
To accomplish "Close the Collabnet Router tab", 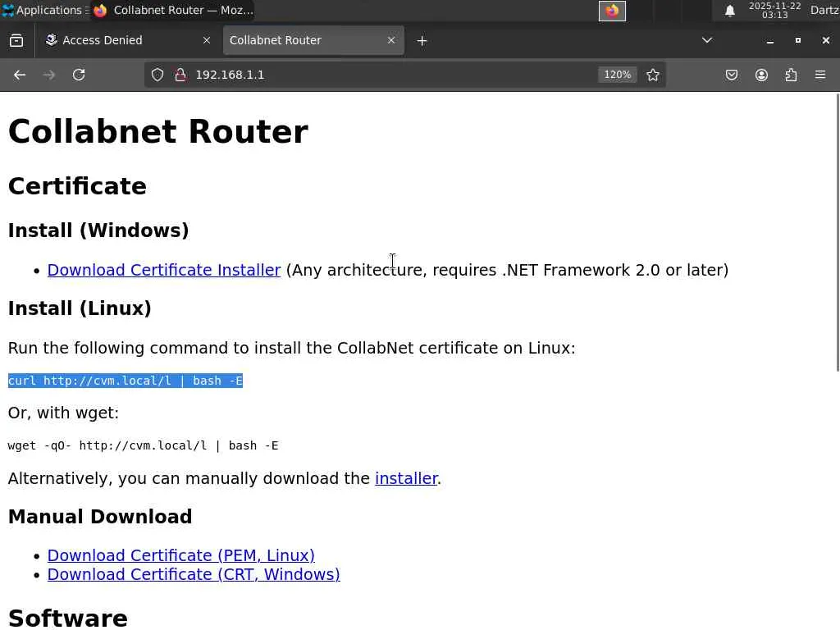I will pyautogui.click(x=391, y=40).
